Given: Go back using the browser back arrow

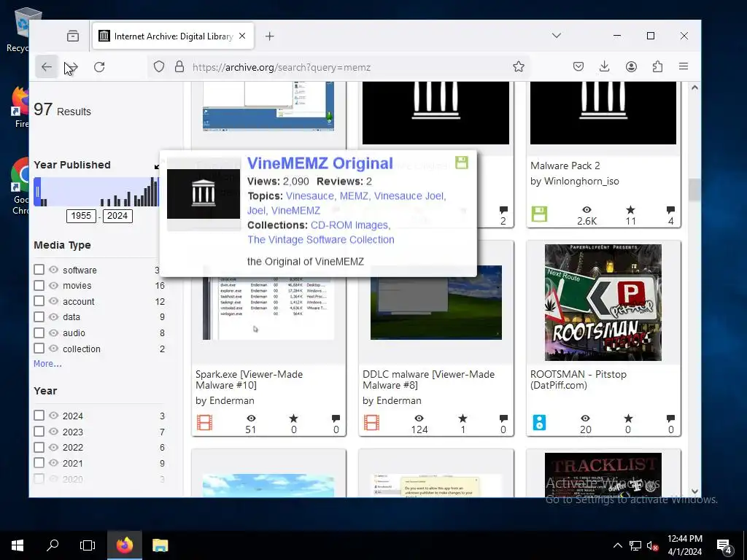Looking at the screenshot, I should (46, 67).
